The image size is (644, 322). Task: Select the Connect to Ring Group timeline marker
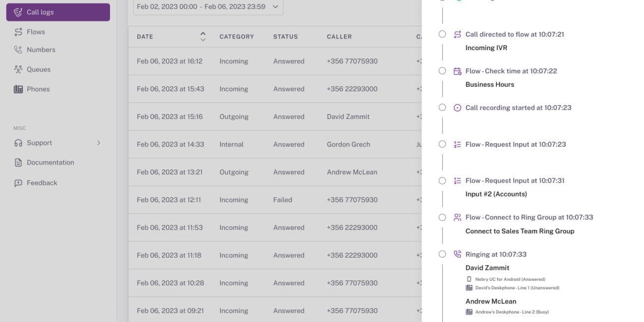click(x=442, y=217)
